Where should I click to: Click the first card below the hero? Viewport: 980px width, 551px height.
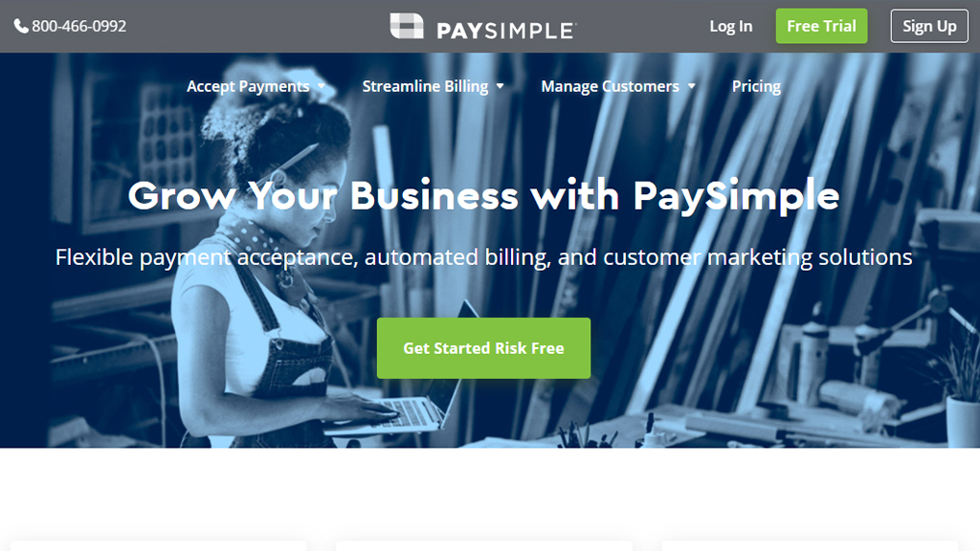(x=158, y=546)
